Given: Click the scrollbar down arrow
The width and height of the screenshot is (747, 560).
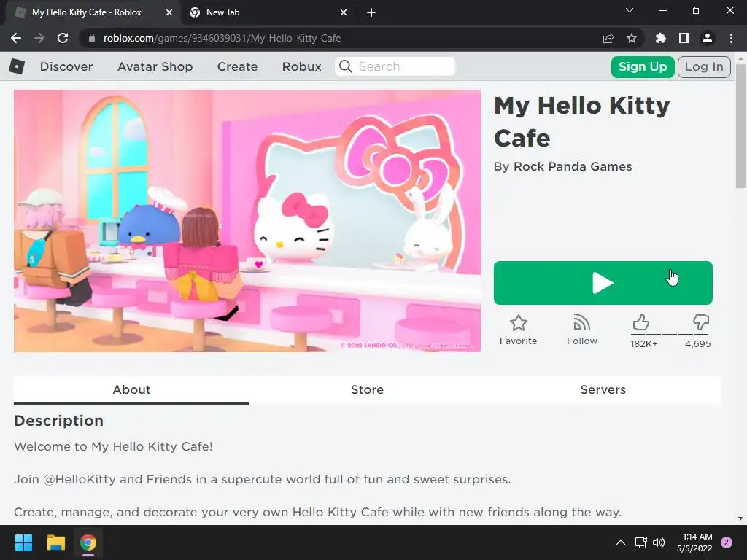Looking at the screenshot, I should pos(740,518).
